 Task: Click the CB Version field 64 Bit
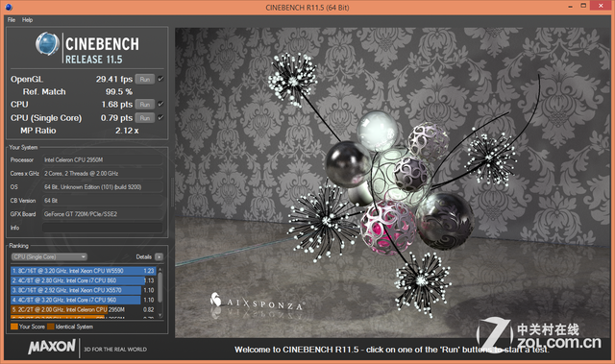103,201
